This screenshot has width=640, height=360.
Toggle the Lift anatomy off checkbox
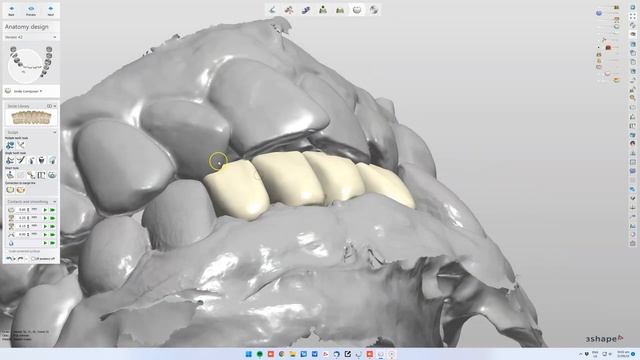[34, 259]
